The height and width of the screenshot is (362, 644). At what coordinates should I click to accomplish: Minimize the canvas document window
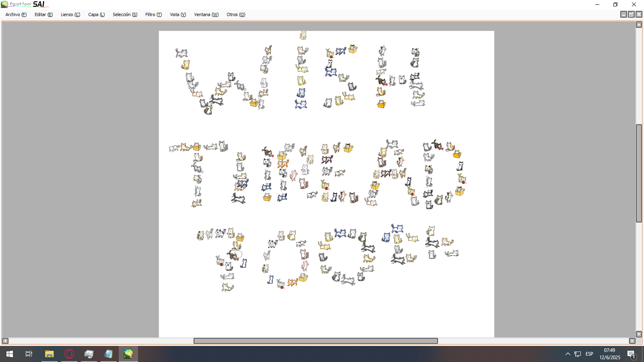pos(623,14)
